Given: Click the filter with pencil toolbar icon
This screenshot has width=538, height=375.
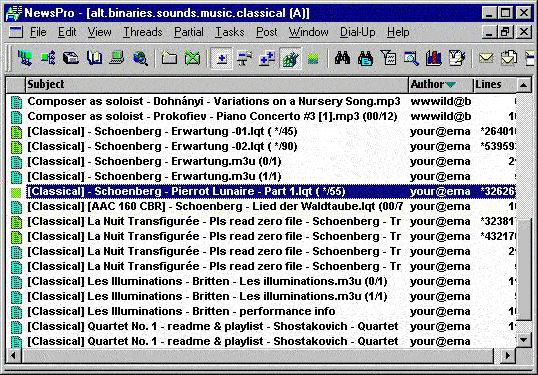Looking at the screenshot, I should (x=457, y=58).
